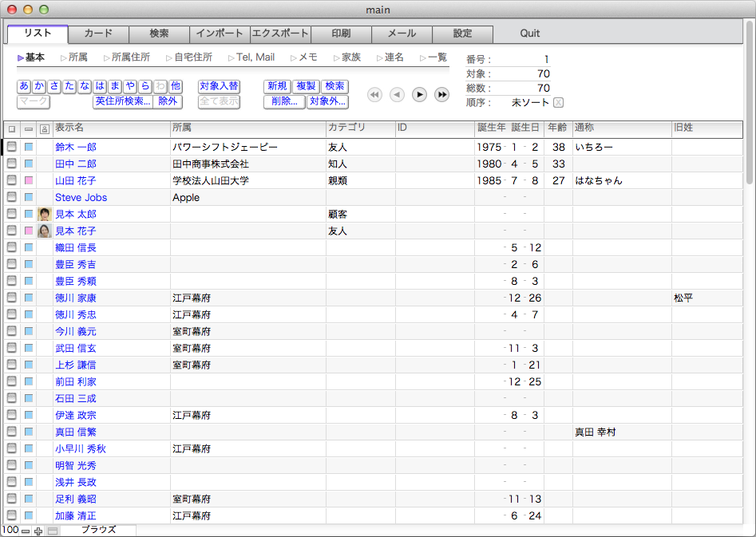The width and height of the screenshot is (756, 537).
Task: Toggle the checkbox for Steve Jobs row
Action: coord(12,198)
